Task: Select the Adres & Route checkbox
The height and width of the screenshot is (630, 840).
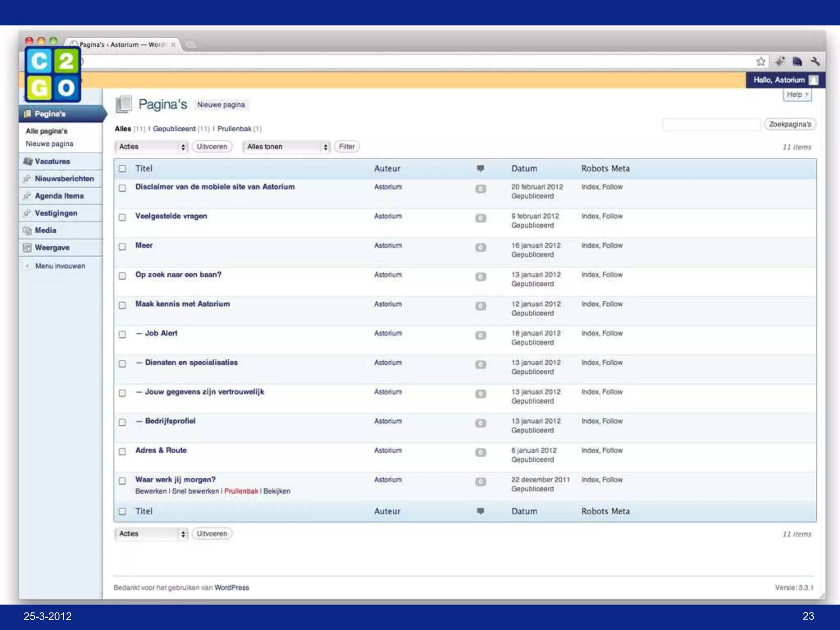Action: 122,452
